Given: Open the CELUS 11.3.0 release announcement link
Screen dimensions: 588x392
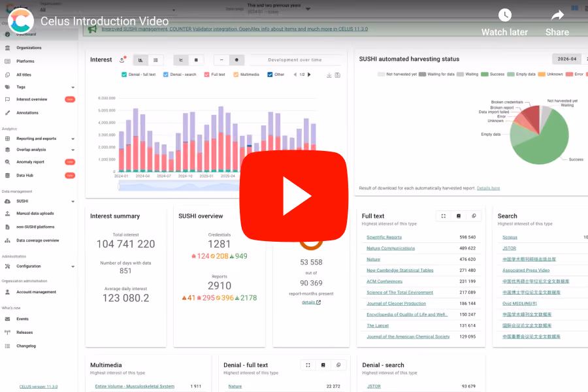Looking at the screenshot, I should [235, 29].
